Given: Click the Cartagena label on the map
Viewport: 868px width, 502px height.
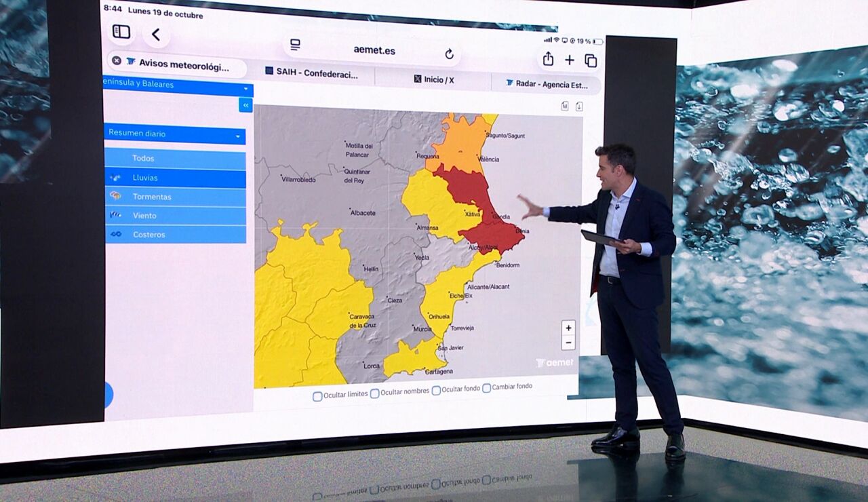Looking at the screenshot, I should click(438, 371).
